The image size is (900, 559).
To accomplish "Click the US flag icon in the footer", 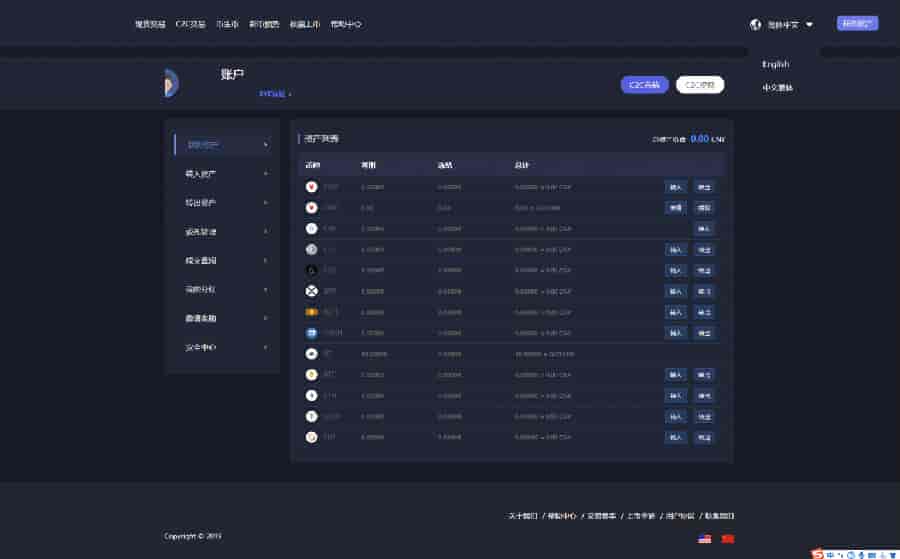I will tap(705, 539).
